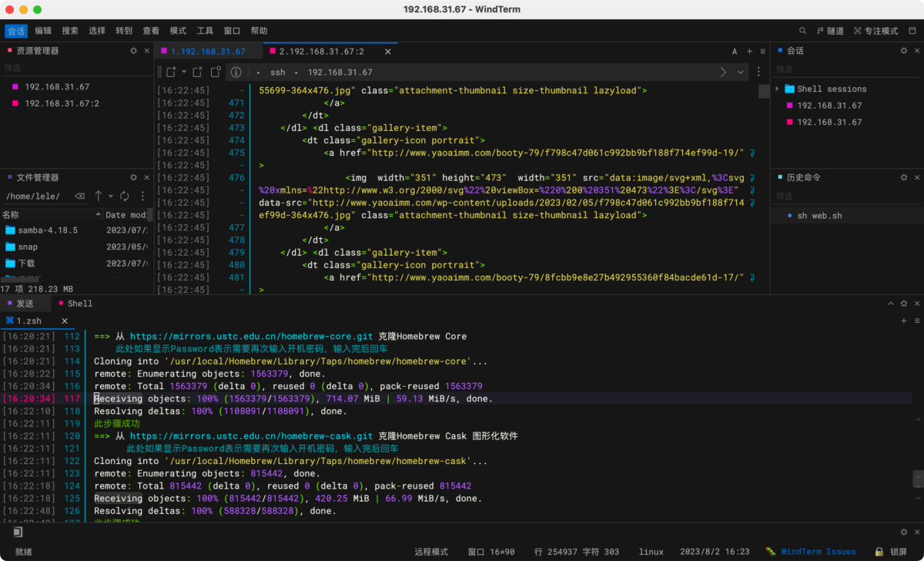The image size is (924, 561).
Task: Open the samba-4.18.5 folder
Action: (x=48, y=230)
